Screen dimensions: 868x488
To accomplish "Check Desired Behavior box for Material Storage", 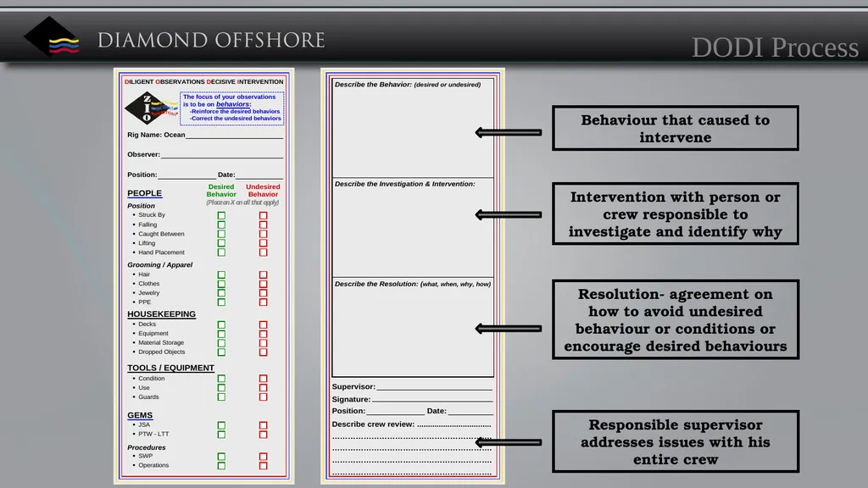I will [x=221, y=343].
